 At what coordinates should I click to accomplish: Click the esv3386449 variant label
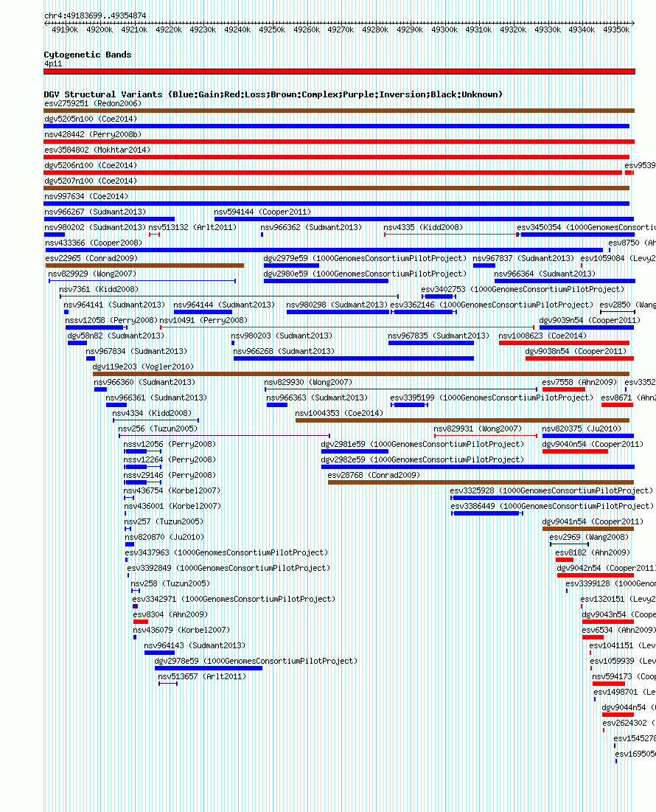pos(552,507)
